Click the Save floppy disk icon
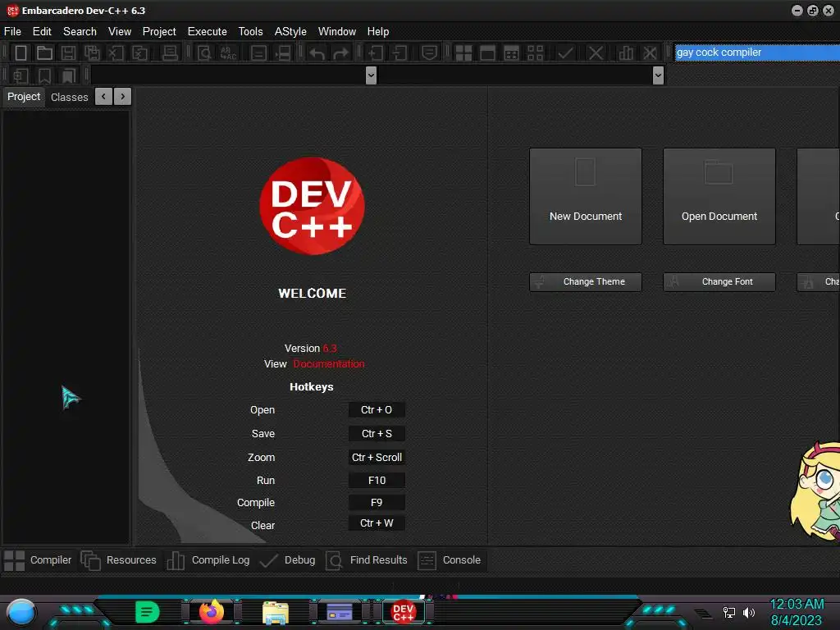 coord(68,52)
